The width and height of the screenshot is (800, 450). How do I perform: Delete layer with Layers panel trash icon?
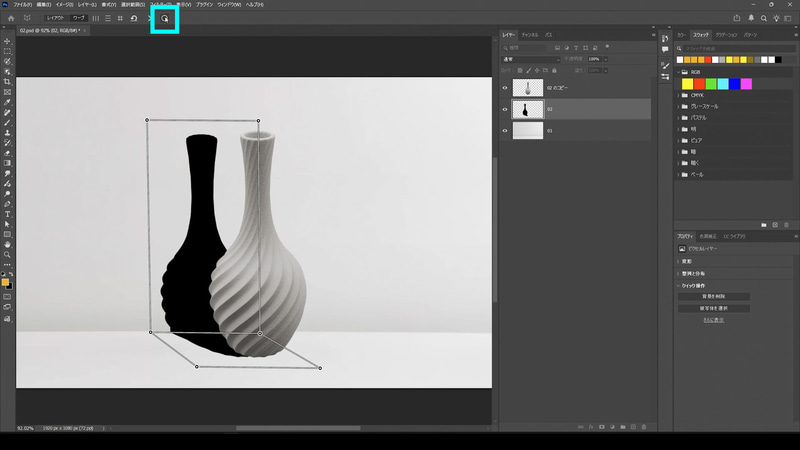pyautogui.click(x=644, y=427)
